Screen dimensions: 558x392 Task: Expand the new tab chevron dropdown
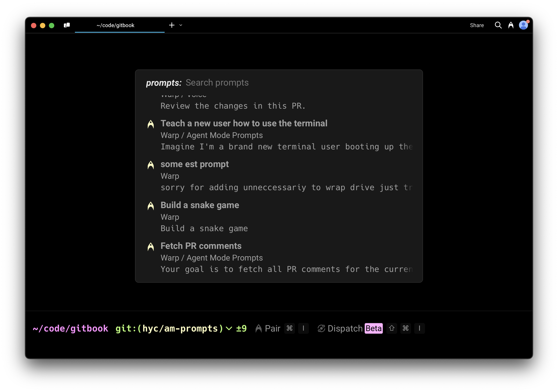180,25
